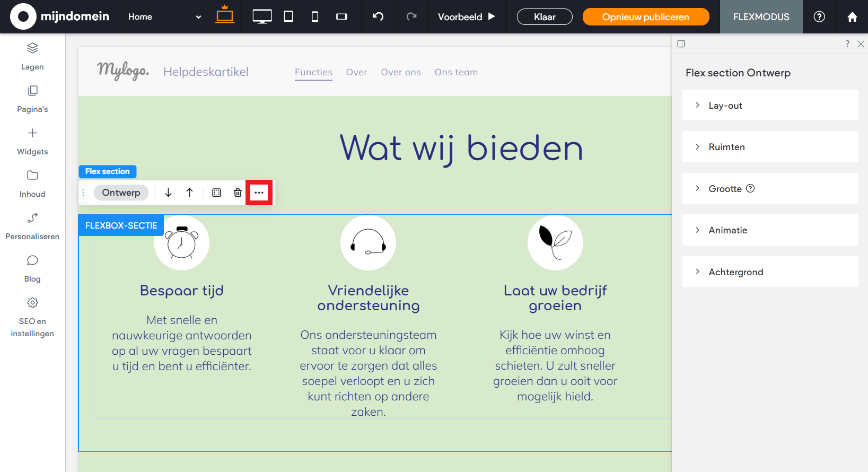
Task: Click the Functies navigation link
Action: click(313, 72)
